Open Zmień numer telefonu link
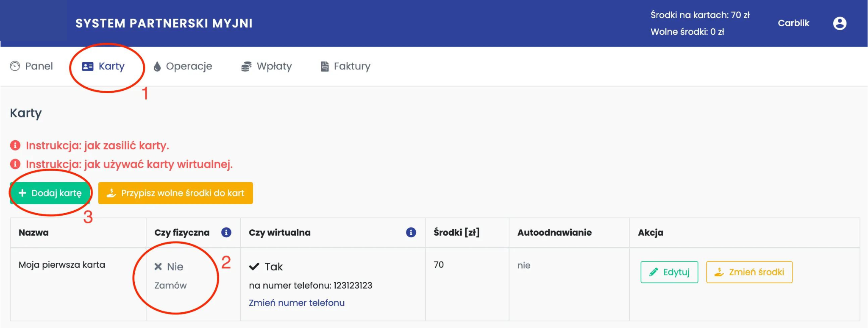Screen dimensions: 868x328 [x=296, y=303]
